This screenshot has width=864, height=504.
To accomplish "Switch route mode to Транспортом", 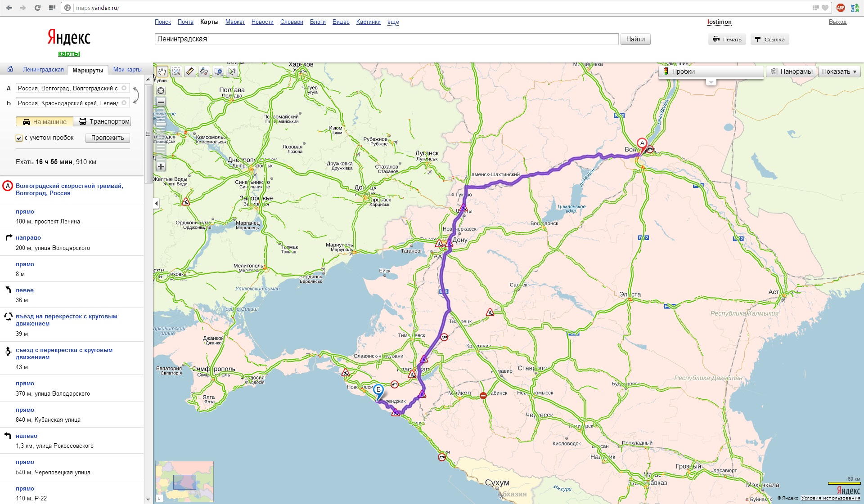I will click(104, 121).
